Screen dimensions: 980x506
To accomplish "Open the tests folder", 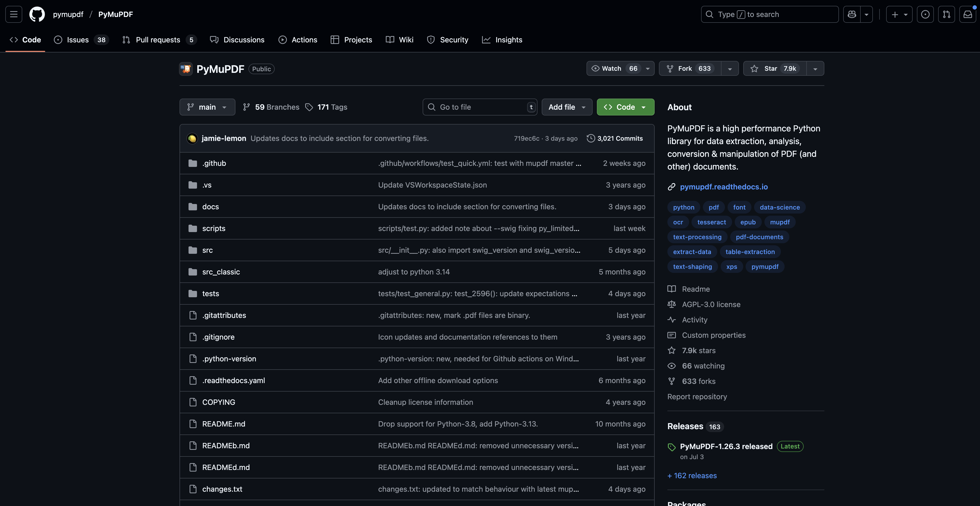I will (x=210, y=294).
